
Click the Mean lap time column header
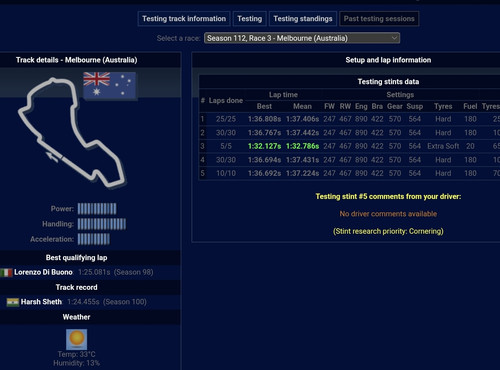coord(302,106)
